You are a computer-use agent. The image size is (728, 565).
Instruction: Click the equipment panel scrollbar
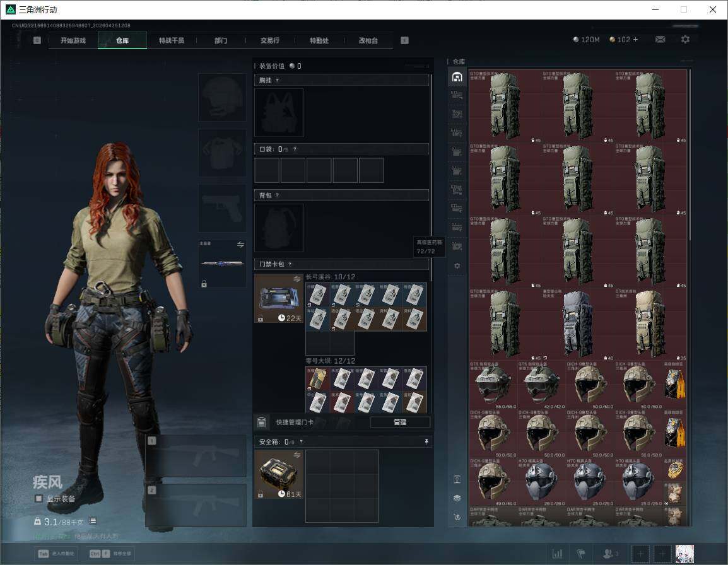pyautogui.click(x=432, y=177)
